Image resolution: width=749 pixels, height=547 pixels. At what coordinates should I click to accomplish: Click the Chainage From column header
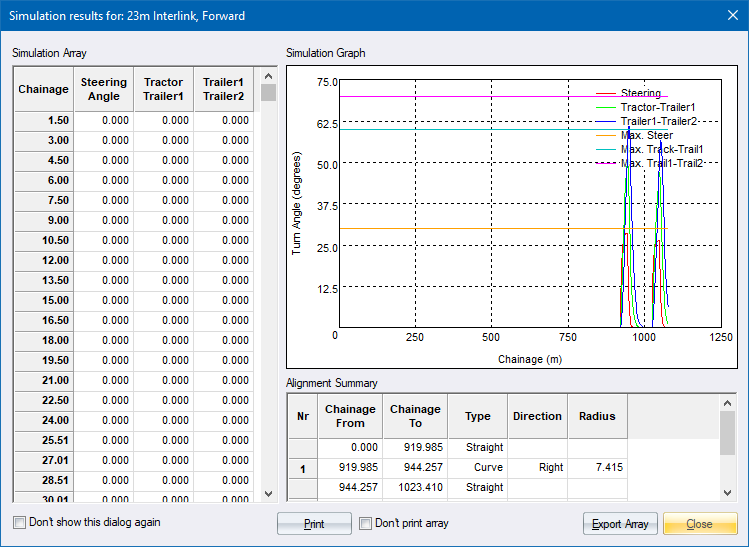click(350, 416)
